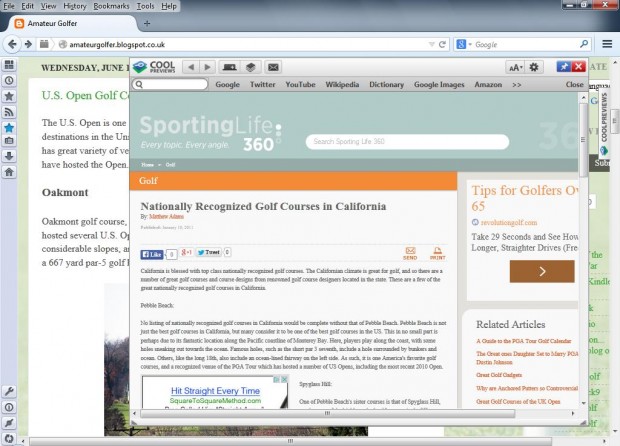Open the Edit menu
Image resolution: width=620 pixels, height=446 pixels.
[27, 6]
